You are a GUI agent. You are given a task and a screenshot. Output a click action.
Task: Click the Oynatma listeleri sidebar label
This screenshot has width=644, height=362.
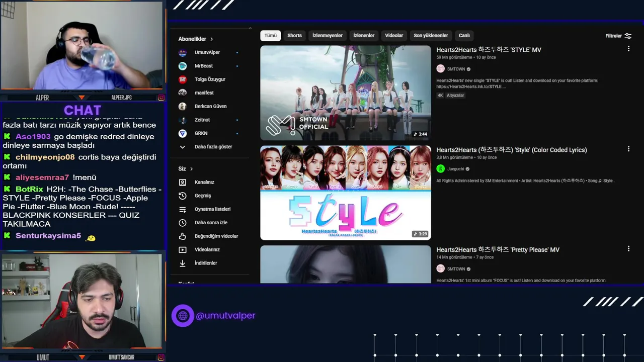(x=212, y=209)
